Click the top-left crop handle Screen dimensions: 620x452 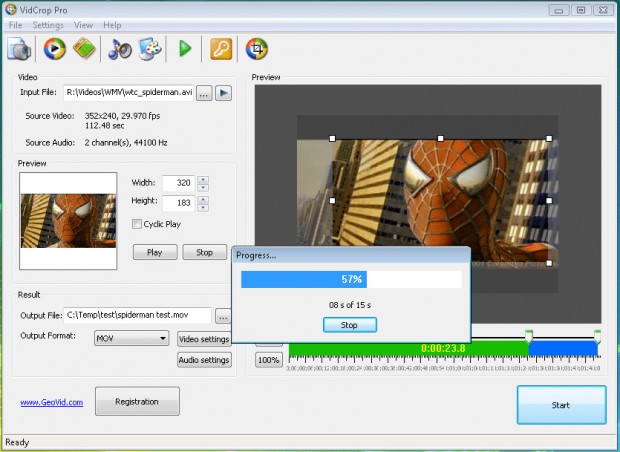[x=332, y=138]
